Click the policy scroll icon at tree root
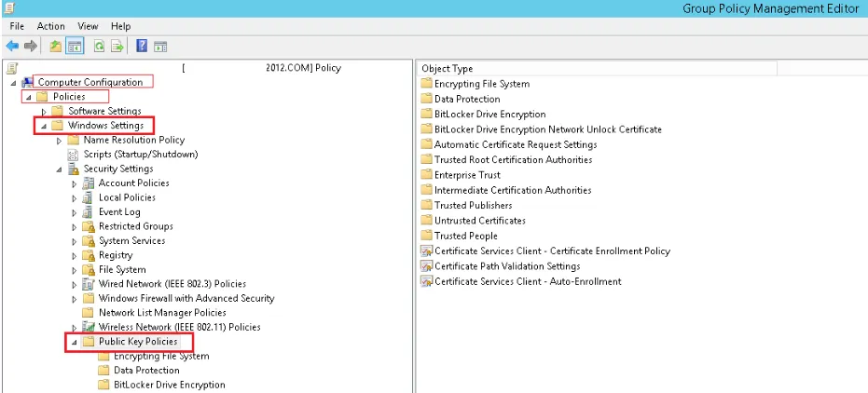This screenshot has width=868, height=393. [x=12, y=68]
